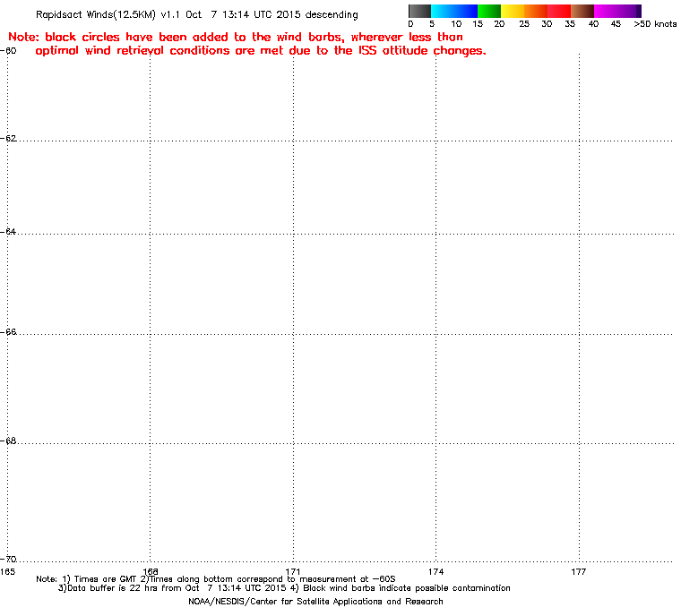This screenshot has height=616, width=681.
Task: Click the brown 35-40 knots color segment
Action: [582, 11]
